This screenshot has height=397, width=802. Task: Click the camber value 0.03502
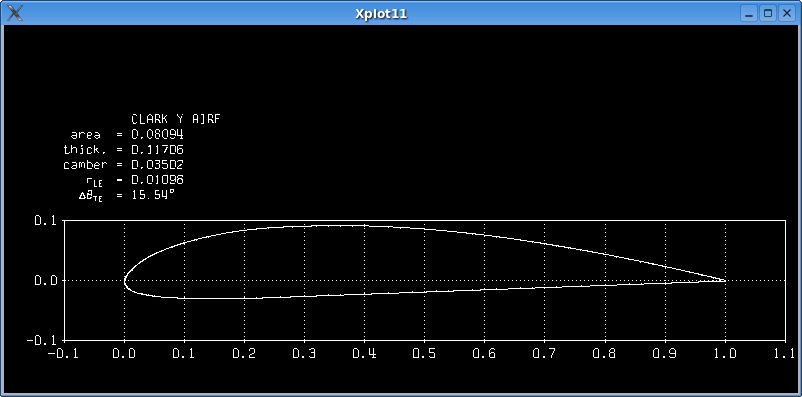point(158,165)
